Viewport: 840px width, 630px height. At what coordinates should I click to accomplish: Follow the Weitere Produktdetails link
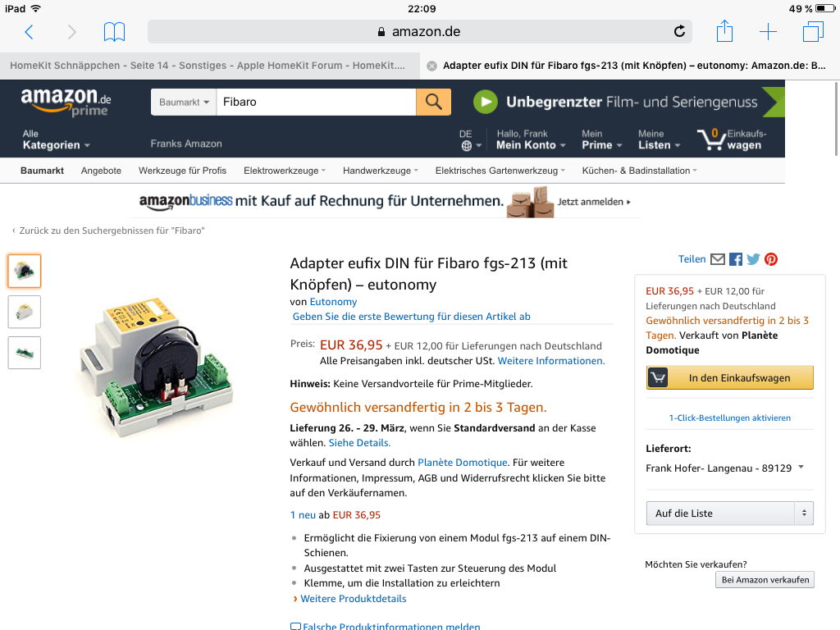click(353, 598)
